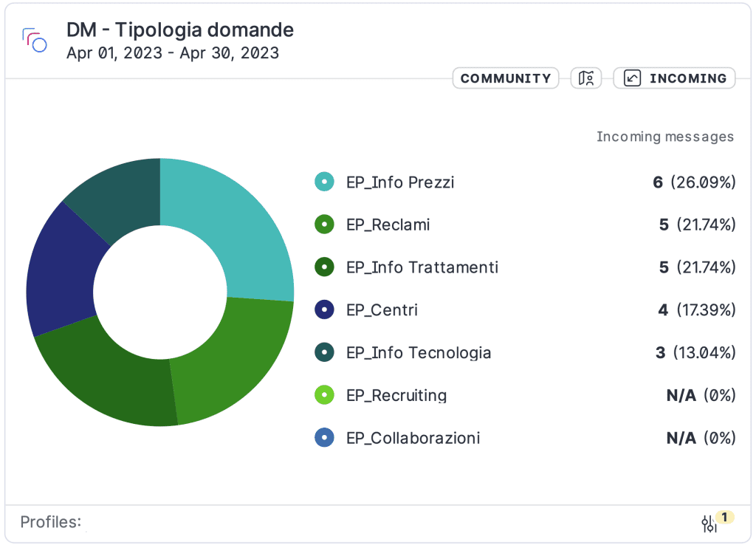The height and width of the screenshot is (548, 756).
Task: Click the value 6 (26.09%)
Action: (x=694, y=182)
